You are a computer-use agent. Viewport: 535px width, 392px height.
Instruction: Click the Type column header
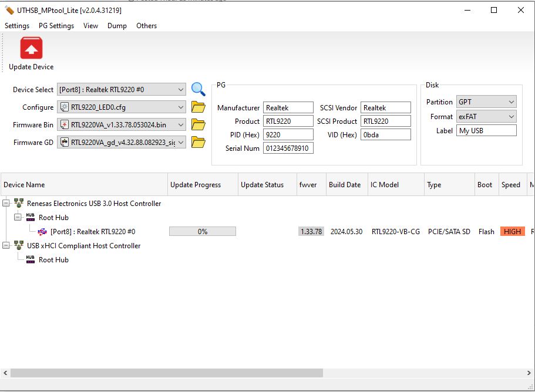coord(449,184)
